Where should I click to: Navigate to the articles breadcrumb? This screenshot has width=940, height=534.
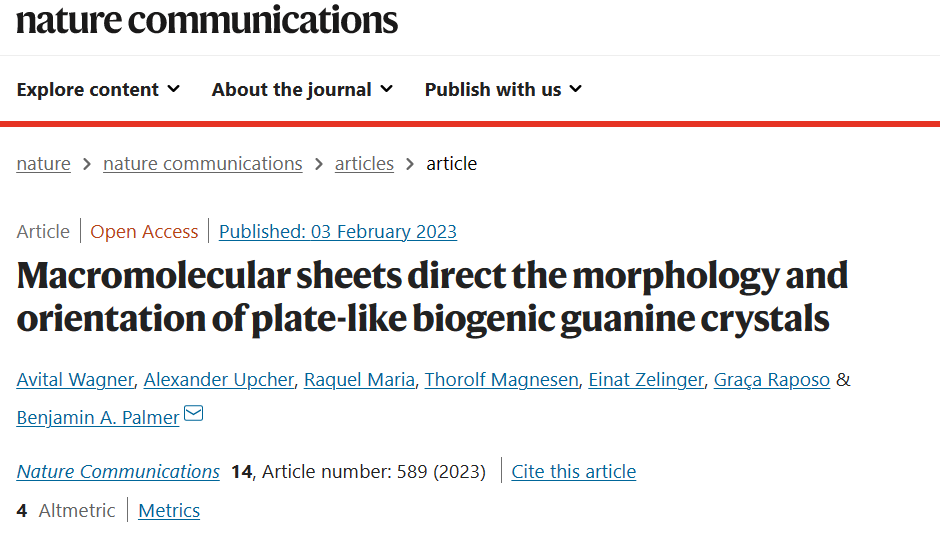pos(364,164)
